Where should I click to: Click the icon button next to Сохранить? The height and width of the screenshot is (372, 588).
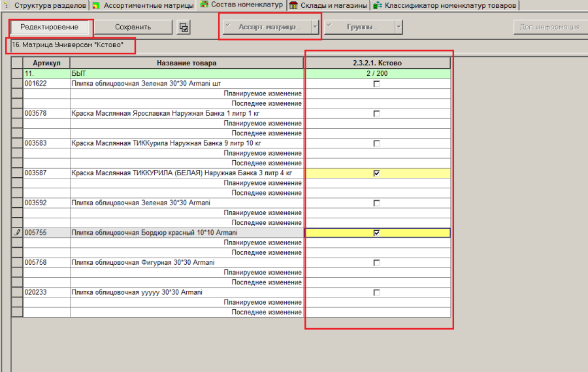tap(184, 27)
